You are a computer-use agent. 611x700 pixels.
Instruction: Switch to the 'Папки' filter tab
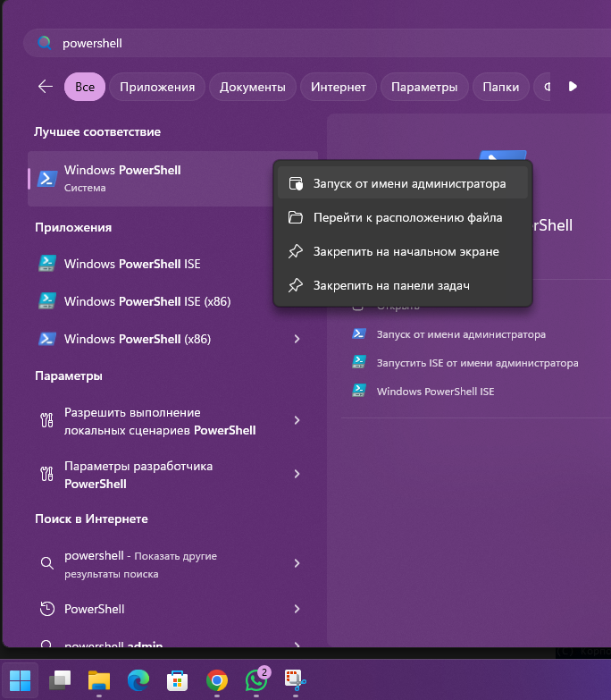tap(501, 87)
